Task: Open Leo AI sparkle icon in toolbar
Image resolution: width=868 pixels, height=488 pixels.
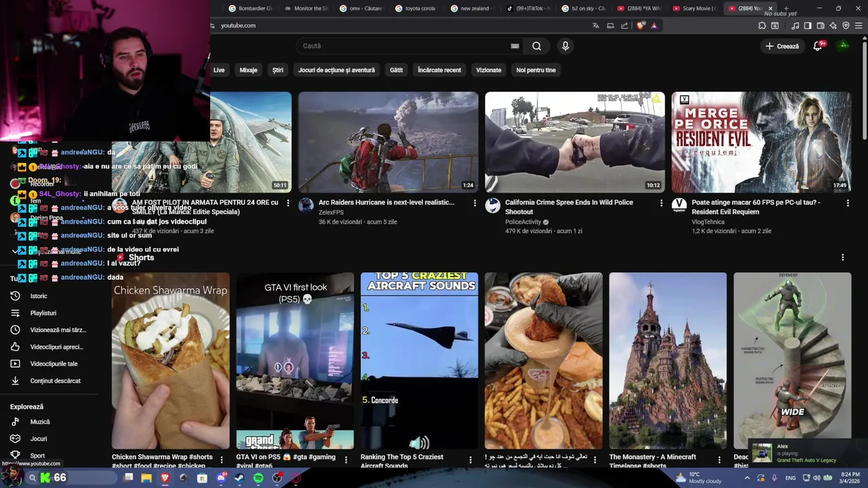Action: pyautogui.click(x=833, y=26)
